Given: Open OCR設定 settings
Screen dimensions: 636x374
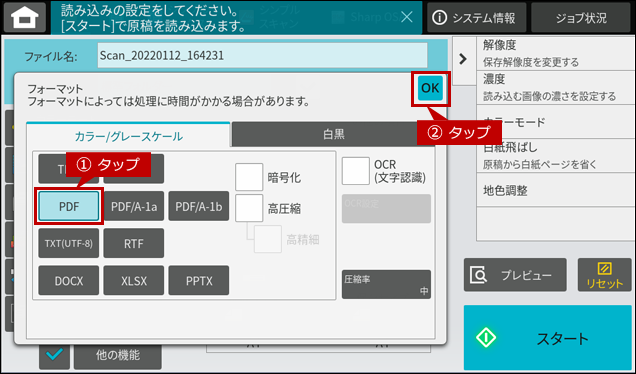Looking at the screenshot, I should (x=386, y=208).
